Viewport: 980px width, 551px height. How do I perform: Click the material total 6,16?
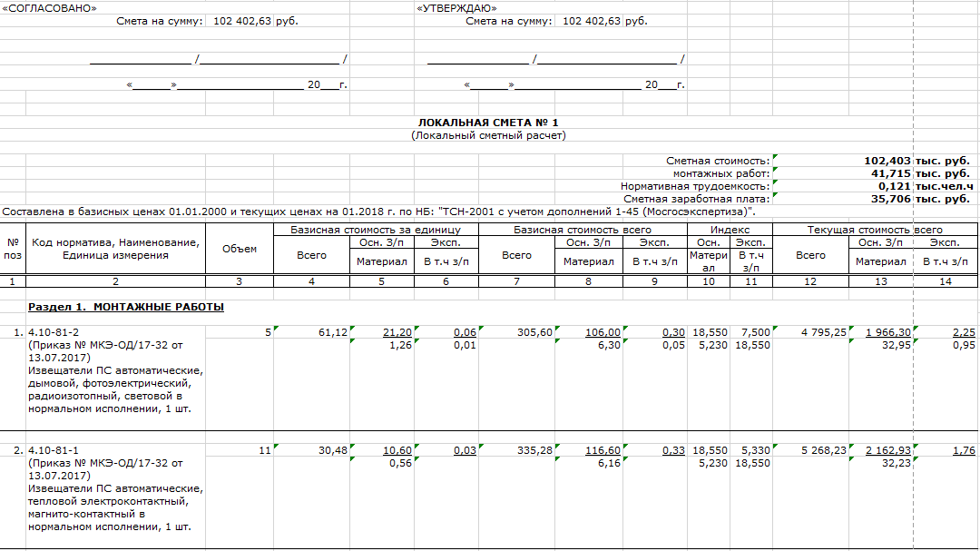[610, 464]
